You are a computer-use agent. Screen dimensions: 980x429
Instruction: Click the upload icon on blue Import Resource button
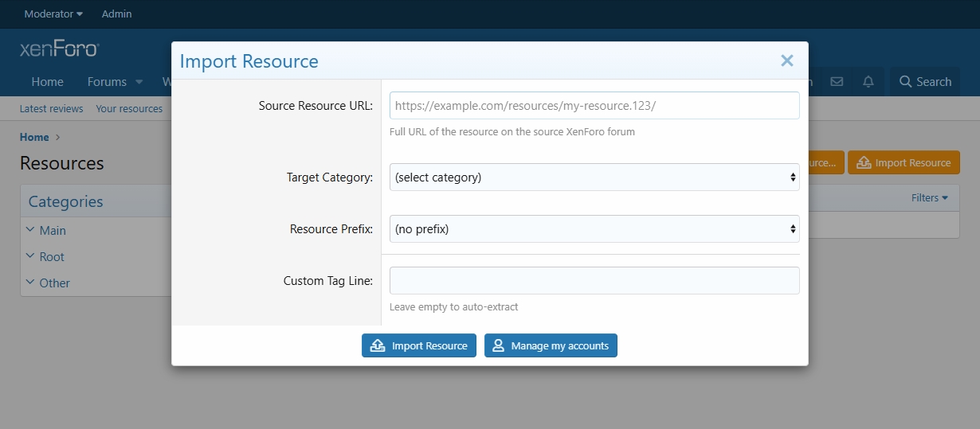point(378,345)
